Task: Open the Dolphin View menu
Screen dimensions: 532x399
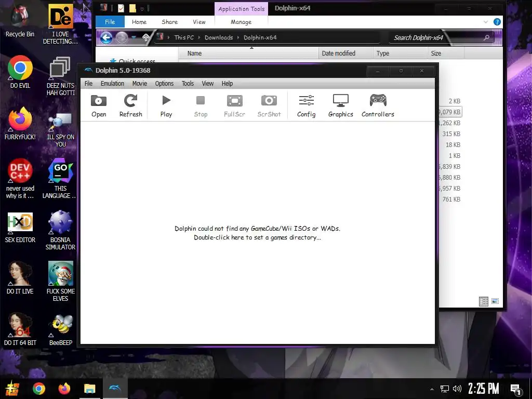Action: point(208,84)
